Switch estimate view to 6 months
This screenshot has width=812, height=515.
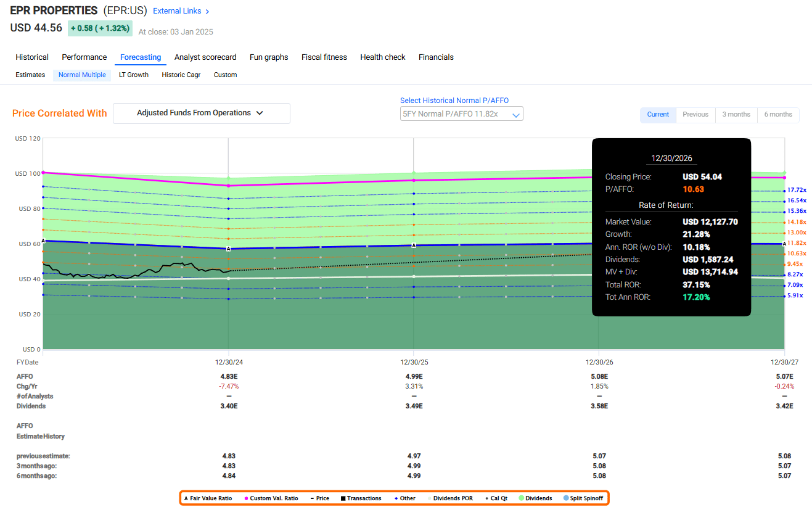(x=777, y=115)
